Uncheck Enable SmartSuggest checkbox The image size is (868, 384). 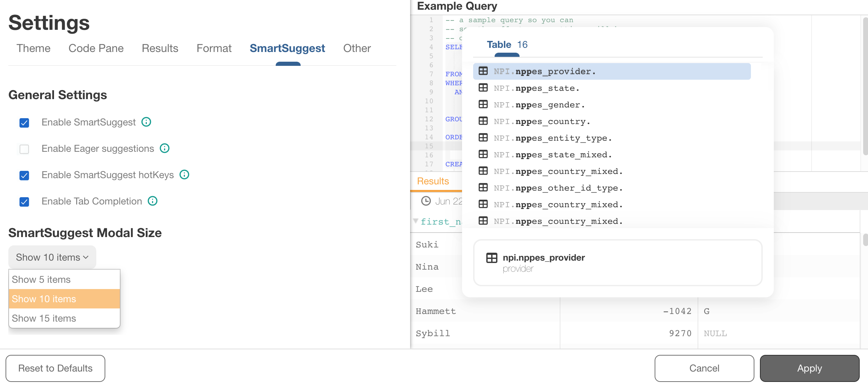[24, 123]
